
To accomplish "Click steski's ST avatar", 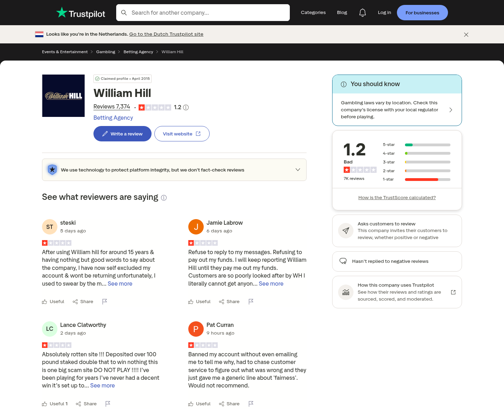I will [x=50, y=227].
